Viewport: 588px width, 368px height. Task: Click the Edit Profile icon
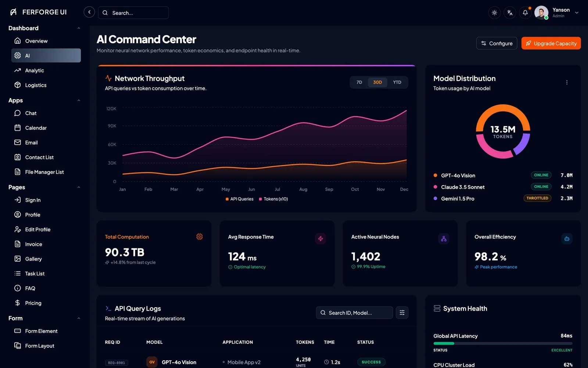[x=17, y=229]
